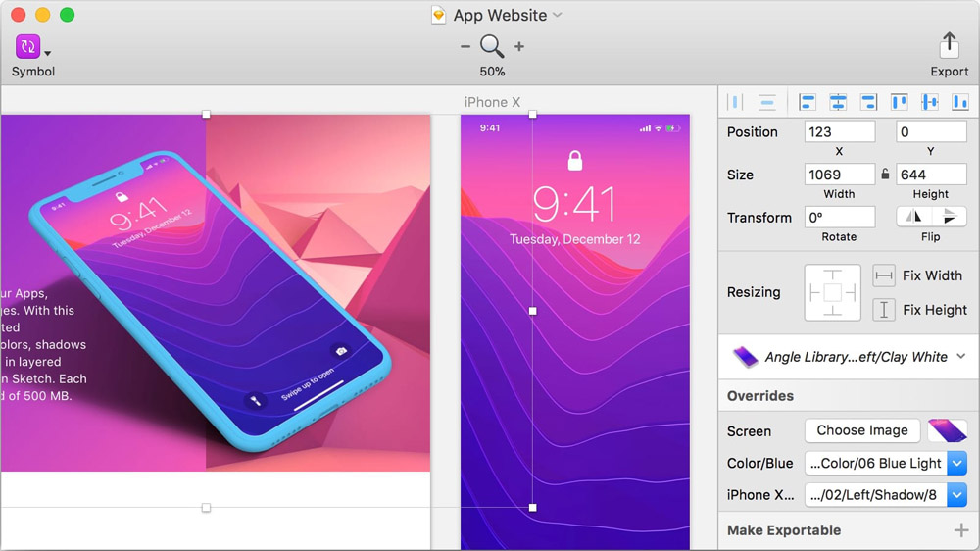Toggle Fix Height constraint

pyautogui.click(x=884, y=310)
